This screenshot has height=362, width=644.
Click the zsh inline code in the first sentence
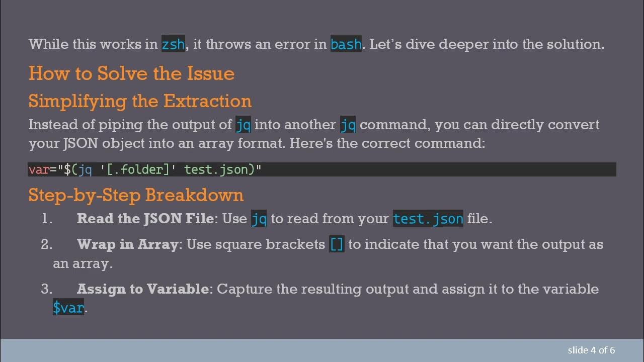pyautogui.click(x=173, y=44)
